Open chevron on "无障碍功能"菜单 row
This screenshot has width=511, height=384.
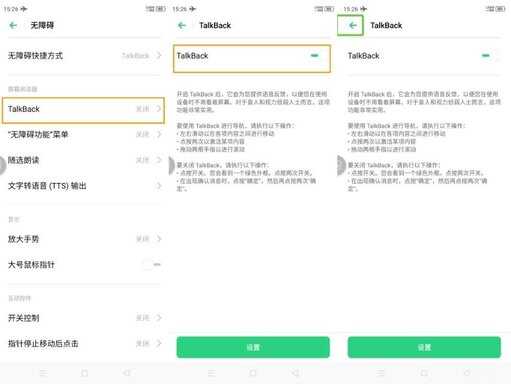(159, 134)
